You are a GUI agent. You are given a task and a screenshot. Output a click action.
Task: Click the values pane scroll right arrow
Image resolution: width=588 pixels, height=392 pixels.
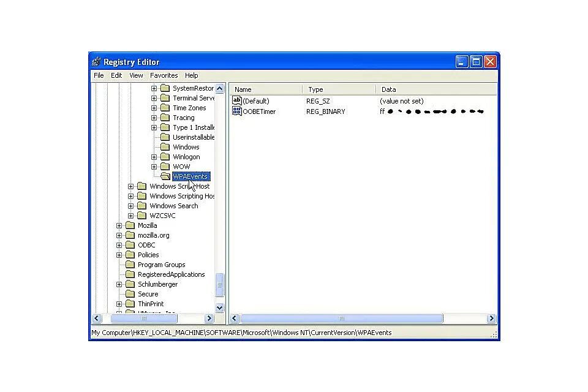pos(491,318)
